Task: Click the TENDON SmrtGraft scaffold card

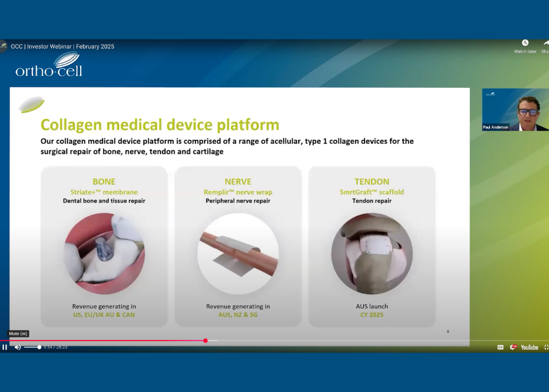Action: coord(372,247)
